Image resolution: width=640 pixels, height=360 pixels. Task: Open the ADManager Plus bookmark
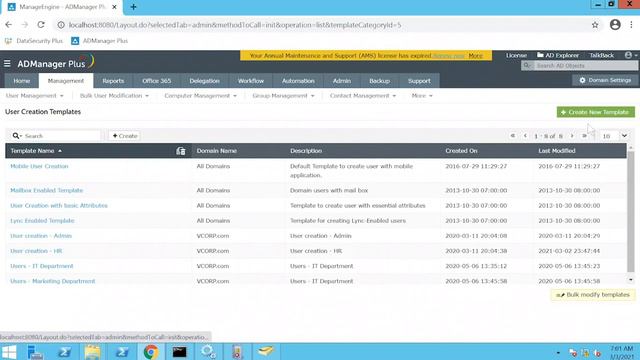tap(100, 41)
